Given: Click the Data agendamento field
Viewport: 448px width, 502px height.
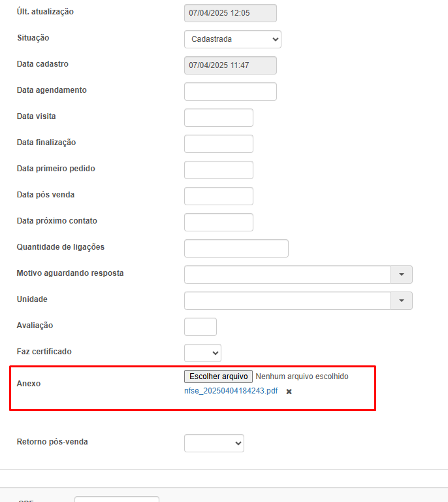Looking at the screenshot, I should [x=231, y=92].
